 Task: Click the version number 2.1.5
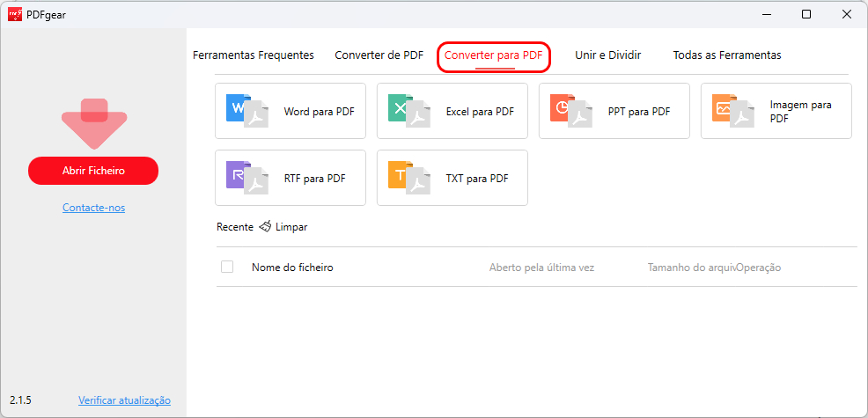(20, 400)
